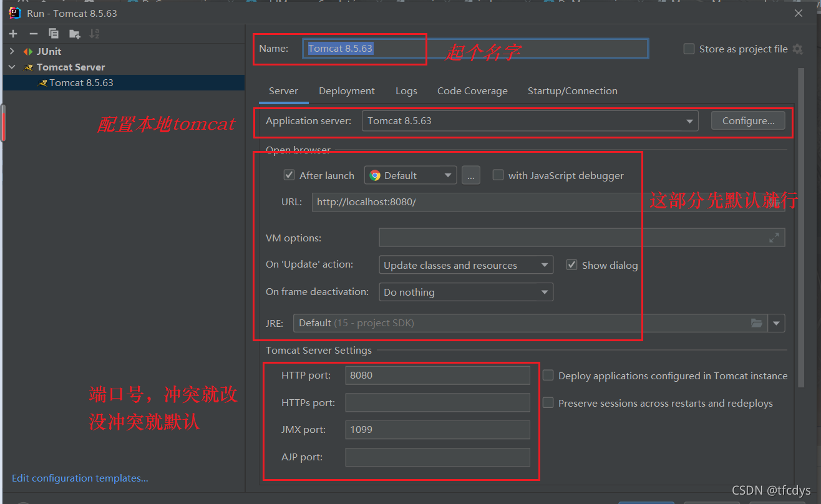Click the IntelliJ icon in the title bar

(14, 12)
